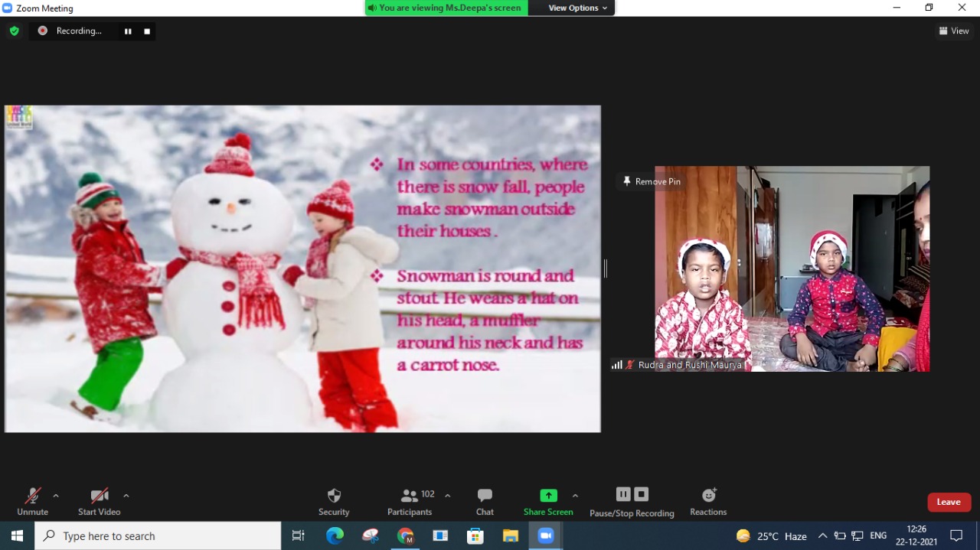Open the Chat panel

(485, 502)
